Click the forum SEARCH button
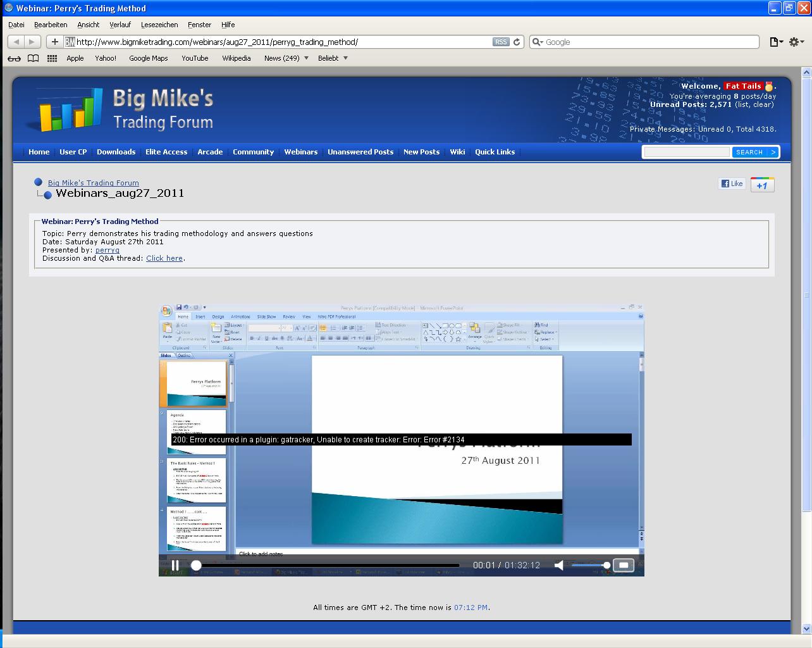The height and width of the screenshot is (648, 812). pos(754,152)
